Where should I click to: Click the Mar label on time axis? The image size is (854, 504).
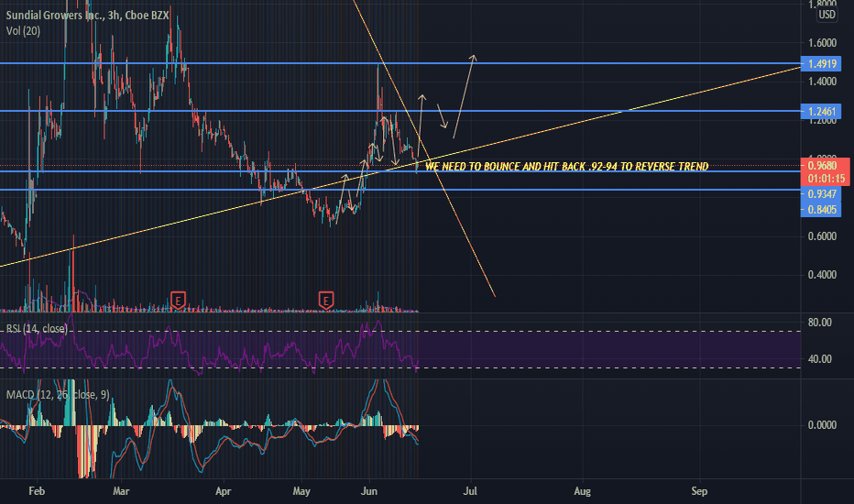(121, 491)
